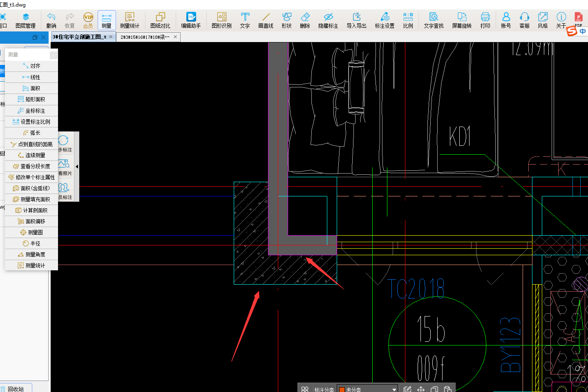Screen dimensions: 588x392
Task: Choose 测量圆 circle measure
Action: pos(31,232)
